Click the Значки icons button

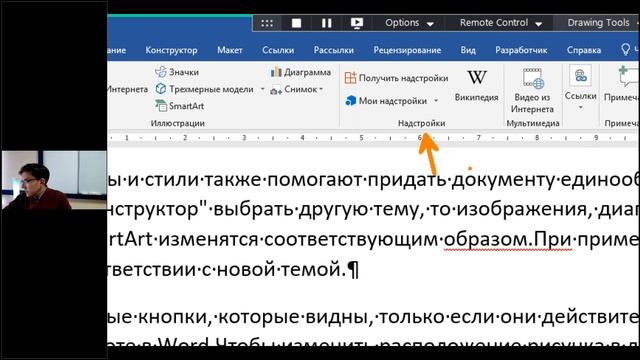[x=177, y=72]
